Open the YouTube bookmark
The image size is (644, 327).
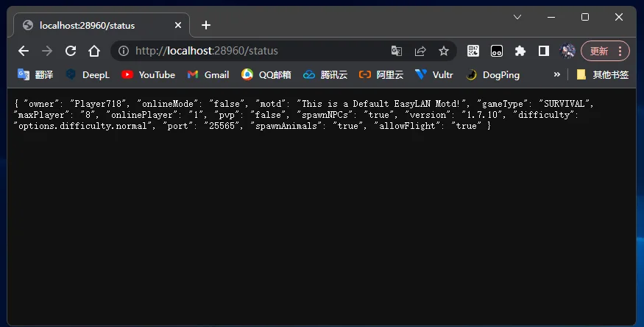(x=148, y=74)
